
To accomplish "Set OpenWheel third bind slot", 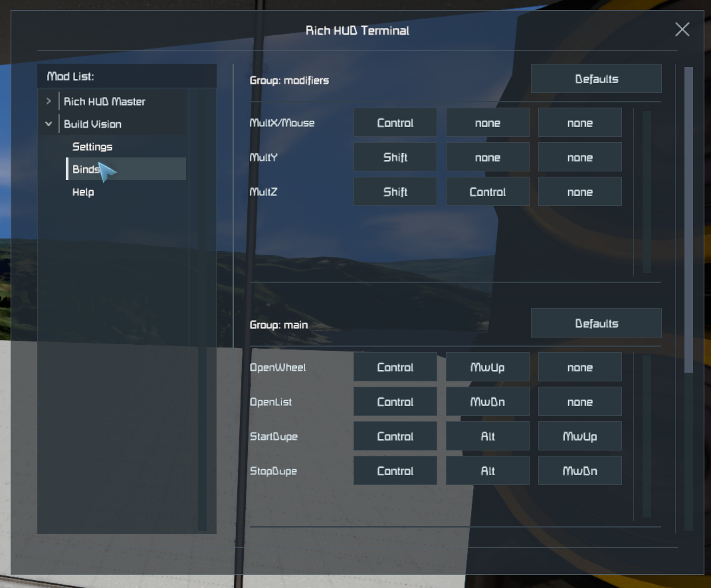I will tap(579, 367).
